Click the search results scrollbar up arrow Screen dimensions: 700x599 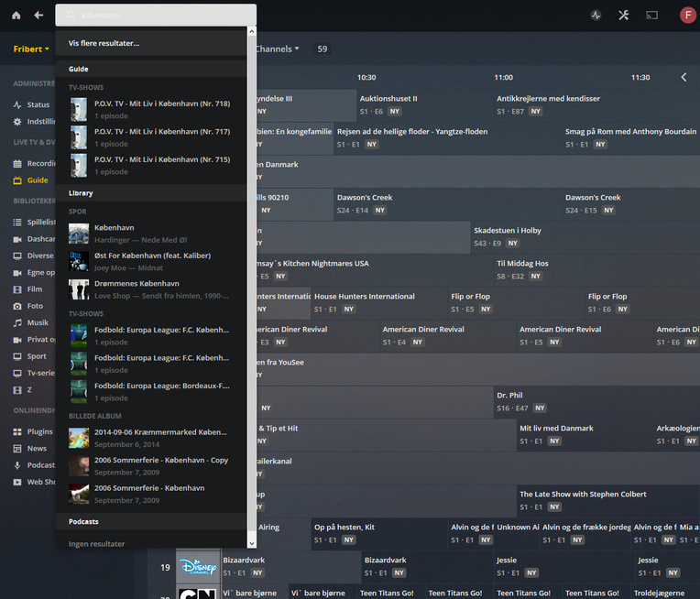tap(252, 31)
